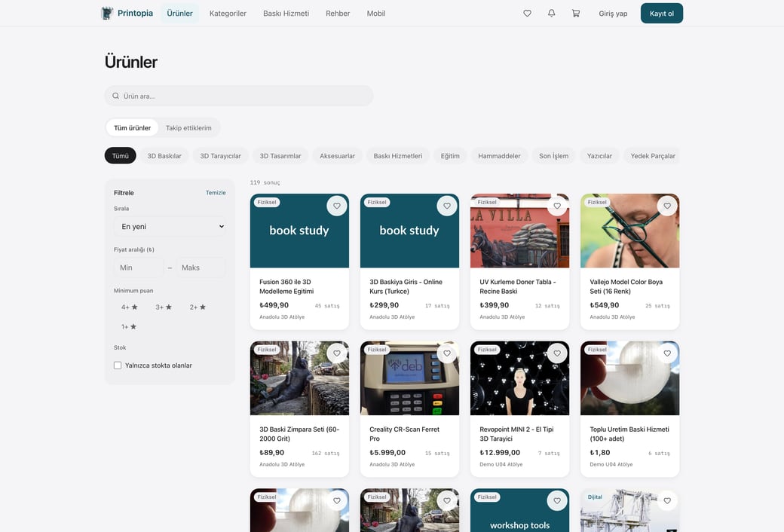
Task: Open notifications bell icon
Action: click(x=552, y=14)
